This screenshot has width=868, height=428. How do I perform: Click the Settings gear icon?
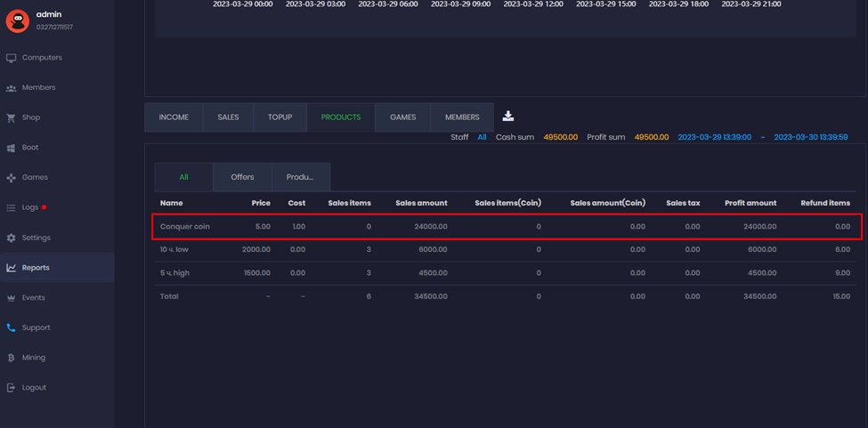point(12,238)
